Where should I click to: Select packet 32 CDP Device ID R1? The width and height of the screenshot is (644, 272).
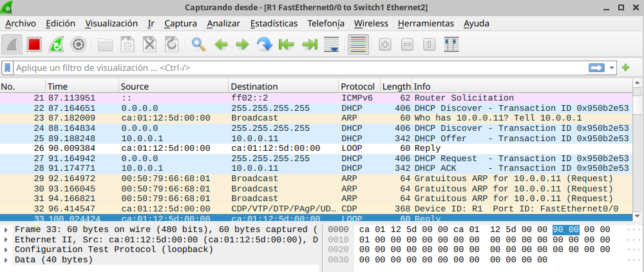pyautogui.click(x=316, y=208)
